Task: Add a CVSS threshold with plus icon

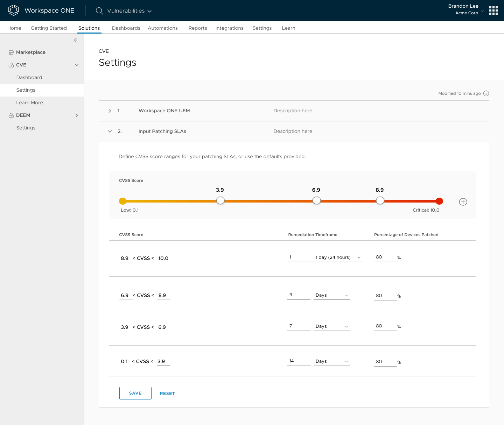Action: 463,202
